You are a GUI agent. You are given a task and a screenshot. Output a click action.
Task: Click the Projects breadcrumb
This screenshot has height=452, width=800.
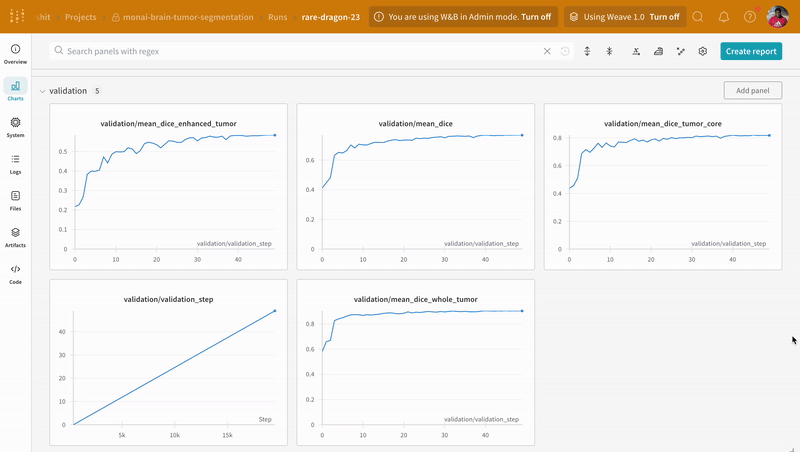pyautogui.click(x=81, y=17)
